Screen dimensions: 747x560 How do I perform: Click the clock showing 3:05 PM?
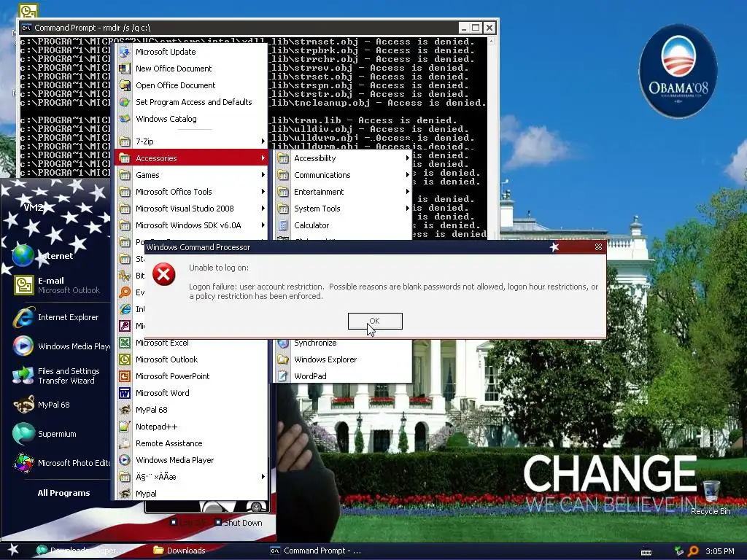tap(720, 551)
